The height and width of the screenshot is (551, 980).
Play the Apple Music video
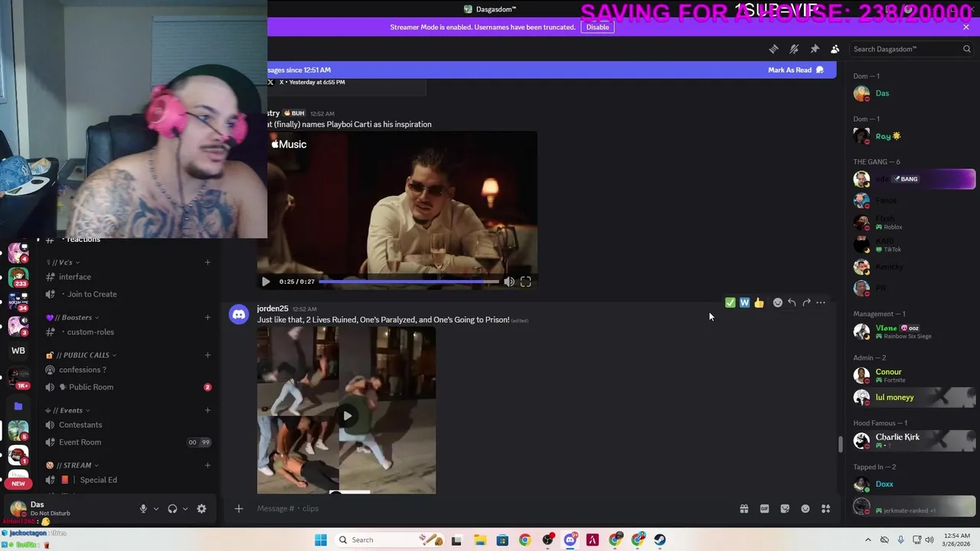(266, 282)
